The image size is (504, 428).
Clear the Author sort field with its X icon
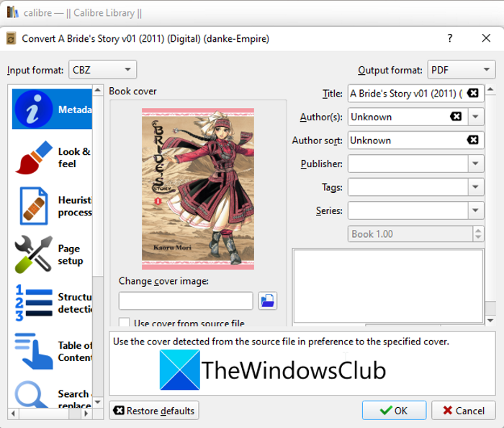coord(473,140)
